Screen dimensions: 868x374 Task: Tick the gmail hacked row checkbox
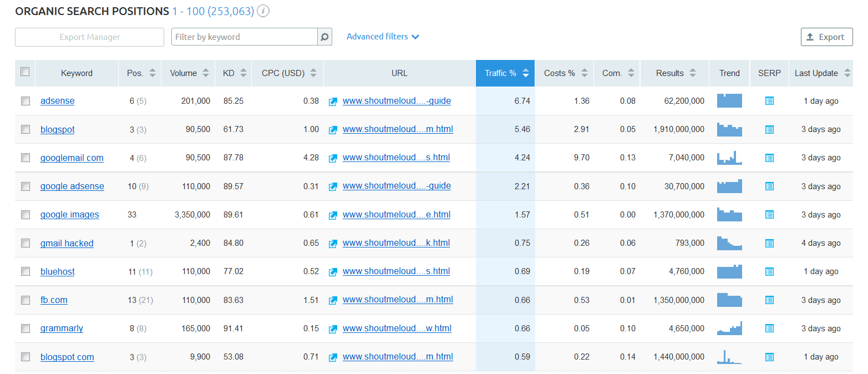(x=26, y=243)
